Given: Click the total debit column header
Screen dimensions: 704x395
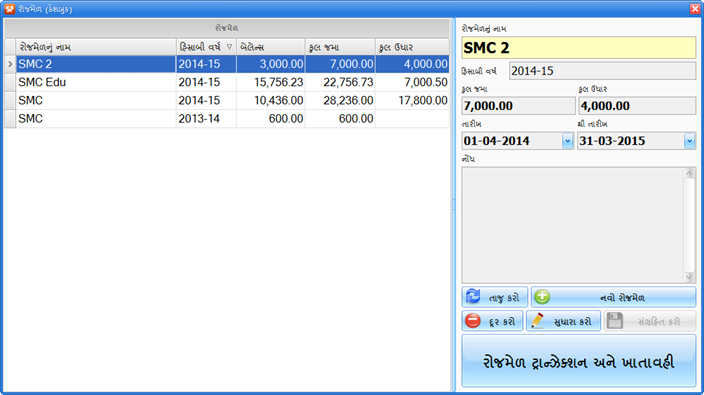Looking at the screenshot, I should [x=412, y=47].
